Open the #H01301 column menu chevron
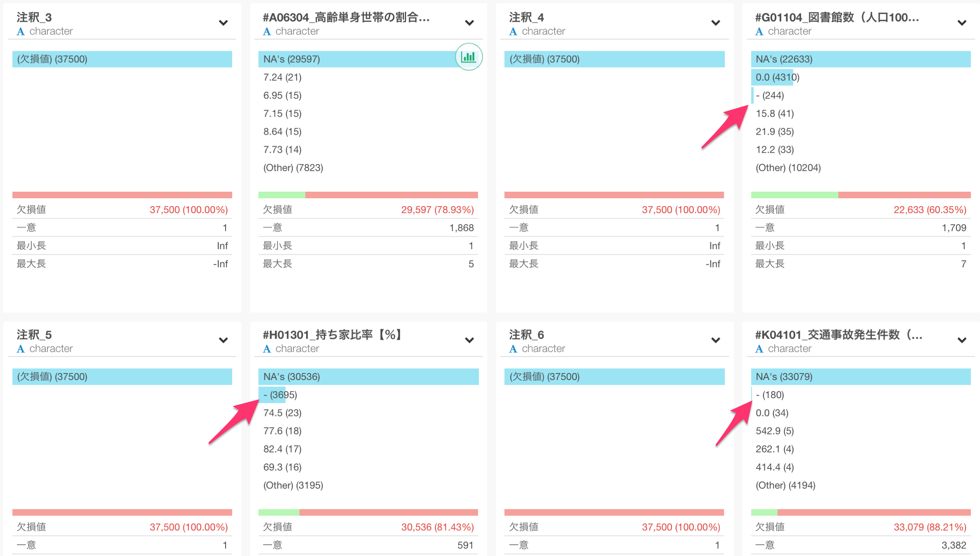Screen dimensions: 980x556 point(469,340)
